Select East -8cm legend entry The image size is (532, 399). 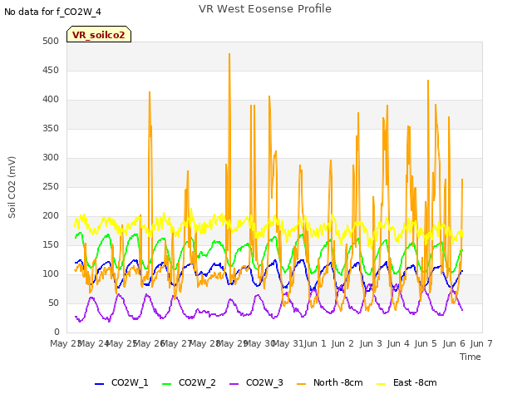pos(406,383)
